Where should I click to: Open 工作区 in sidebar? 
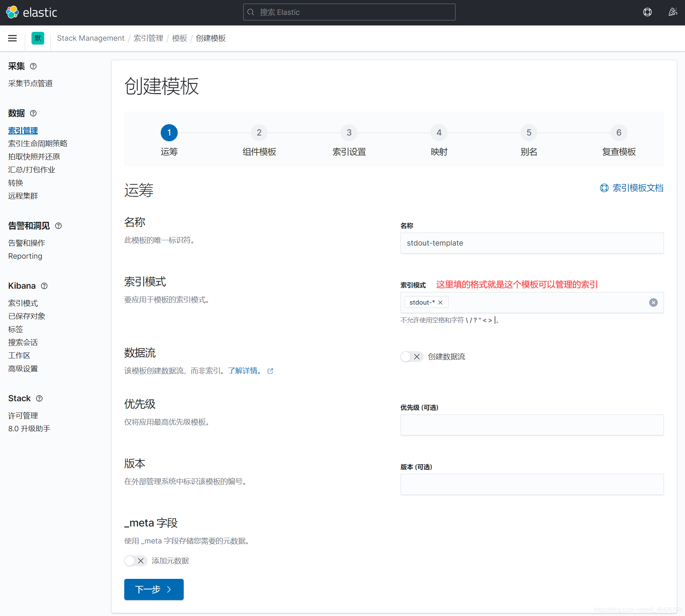[19, 356]
